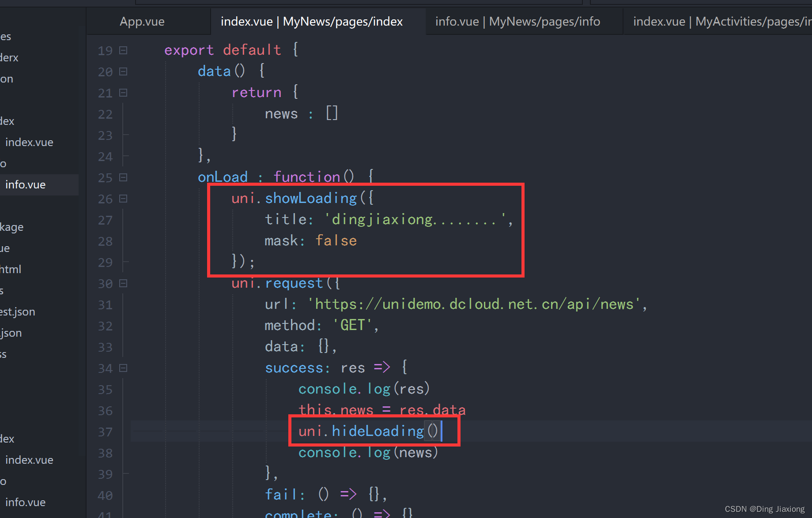The width and height of the screenshot is (812, 518).
Task: Collapse the showLoading fold at line 26
Action: [124, 199]
